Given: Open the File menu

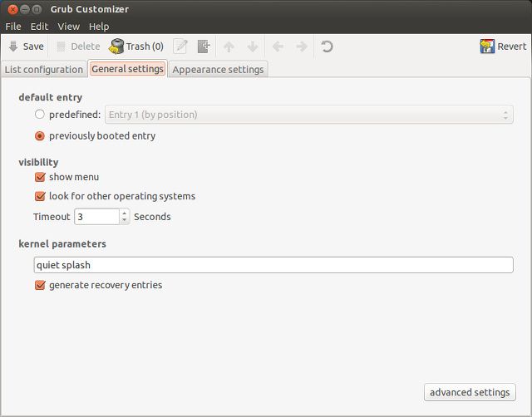Looking at the screenshot, I should click(x=13, y=27).
